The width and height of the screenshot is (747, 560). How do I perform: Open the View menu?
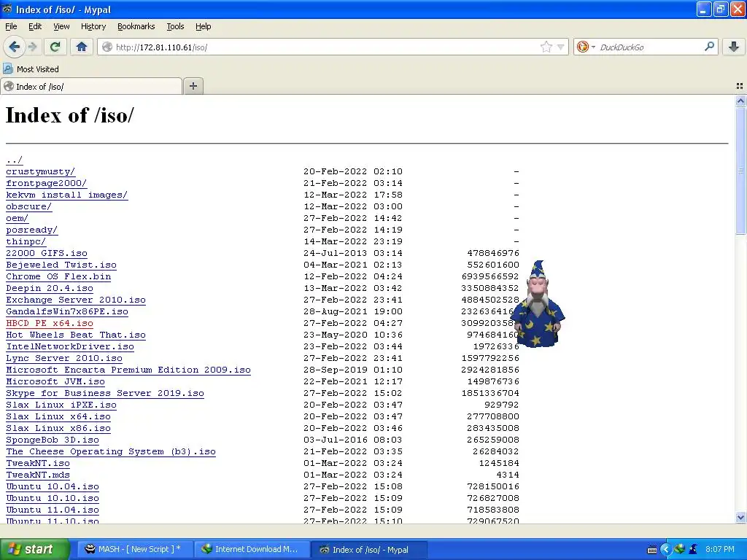pos(61,26)
